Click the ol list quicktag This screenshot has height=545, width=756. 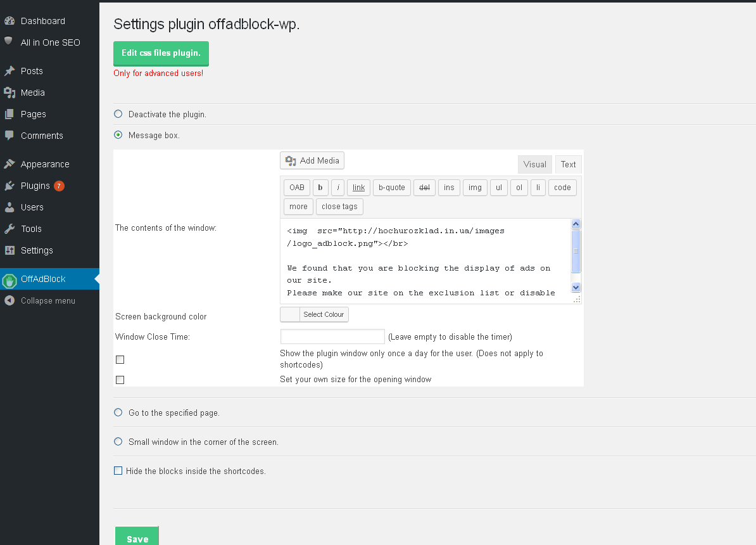coord(519,188)
